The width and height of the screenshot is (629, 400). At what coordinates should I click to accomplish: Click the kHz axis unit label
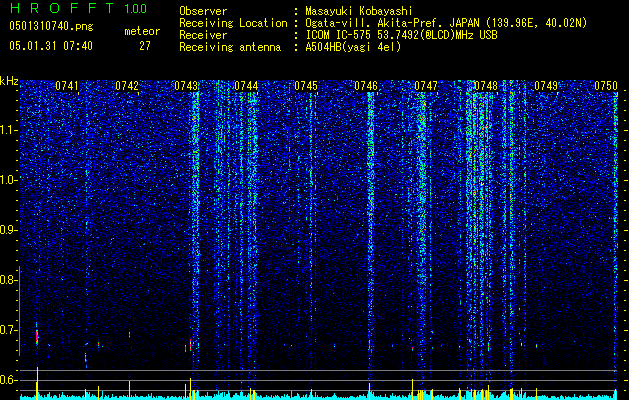(9, 81)
